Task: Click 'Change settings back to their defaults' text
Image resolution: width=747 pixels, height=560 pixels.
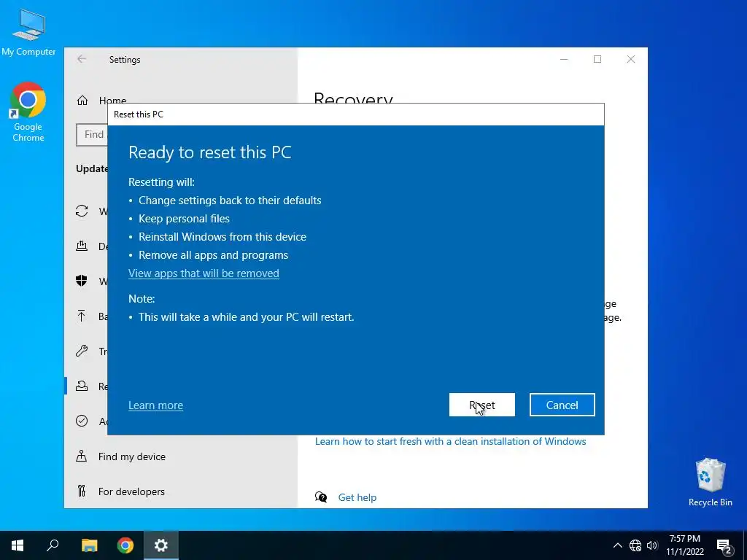Action: pyautogui.click(x=230, y=201)
